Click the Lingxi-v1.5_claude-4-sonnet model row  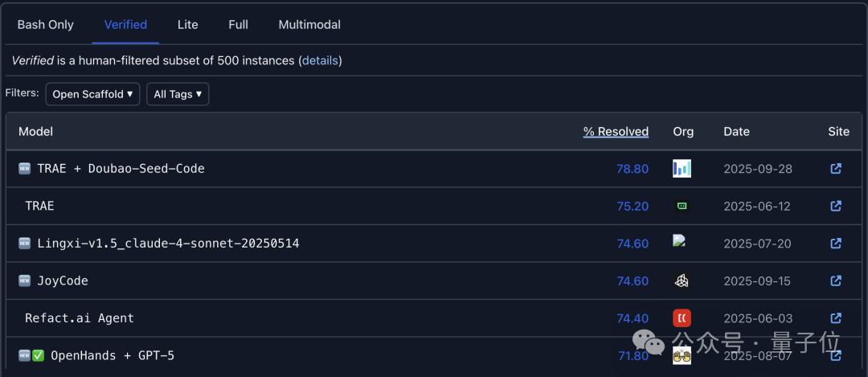pyautogui.click(x=168, y=243)
